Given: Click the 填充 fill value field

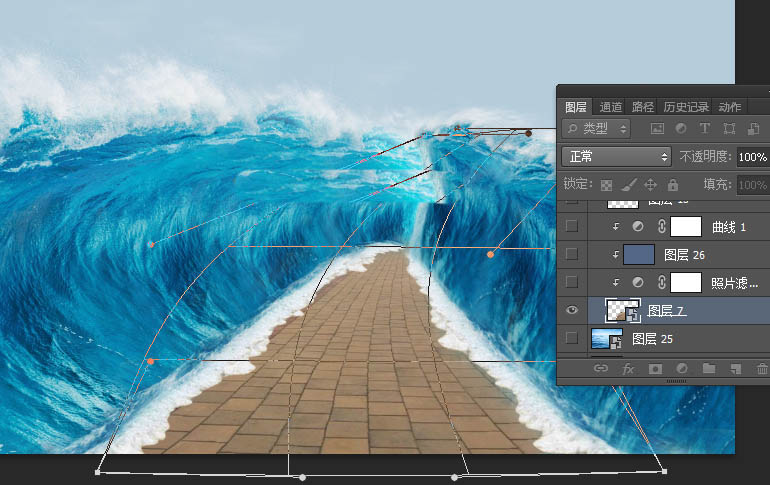Looking at the screenshot, I should (x=754, y=185).
